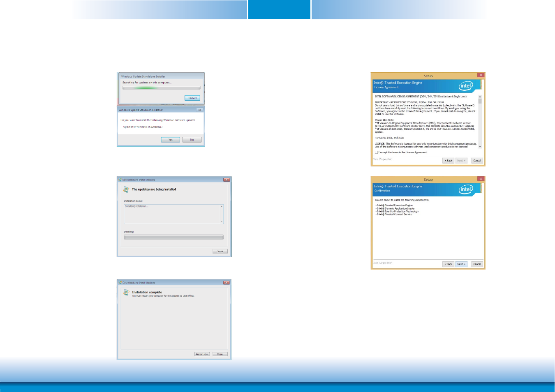Click Close in the Installation complete dialog
Image resolution: width=555 pixels, height=392 pixels.
click(x=220, y=354)
